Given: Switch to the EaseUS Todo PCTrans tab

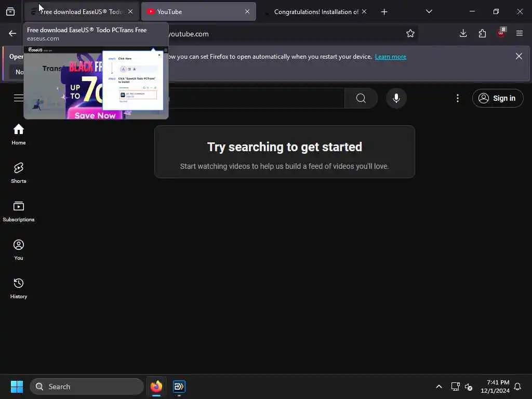Looking at the screenshot, I should tap(82, 12).
